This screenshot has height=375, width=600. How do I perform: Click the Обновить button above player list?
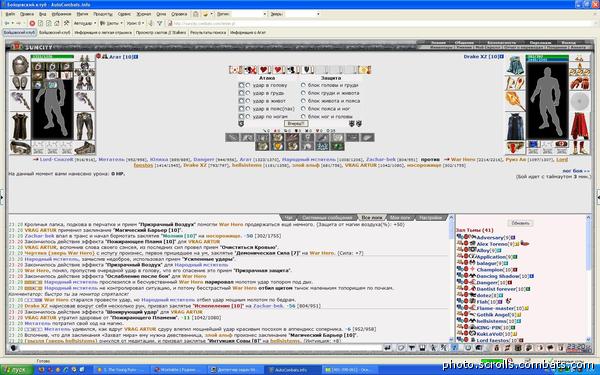tap(520, 223)
